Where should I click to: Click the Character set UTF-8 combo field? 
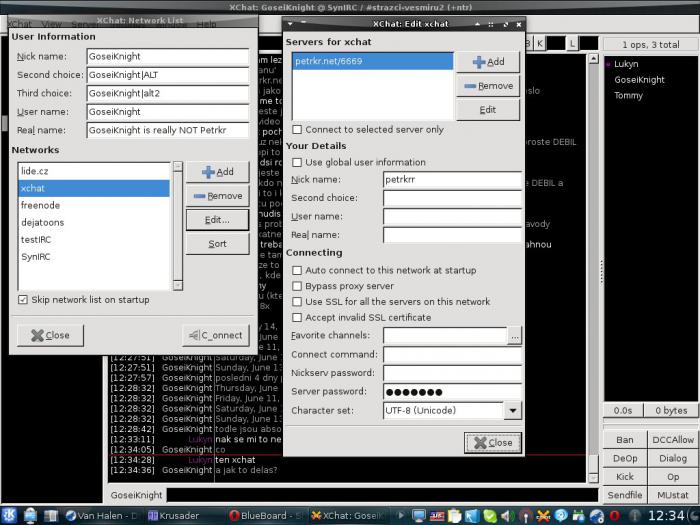443,410
